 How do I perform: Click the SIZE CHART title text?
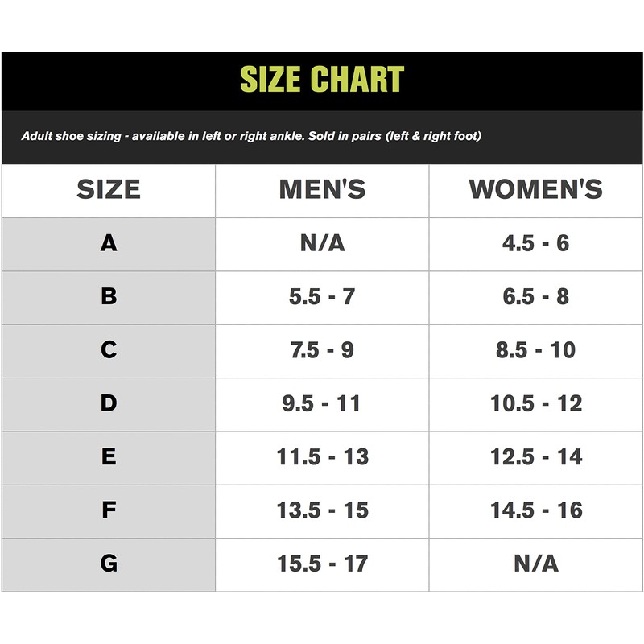[322, 80]
